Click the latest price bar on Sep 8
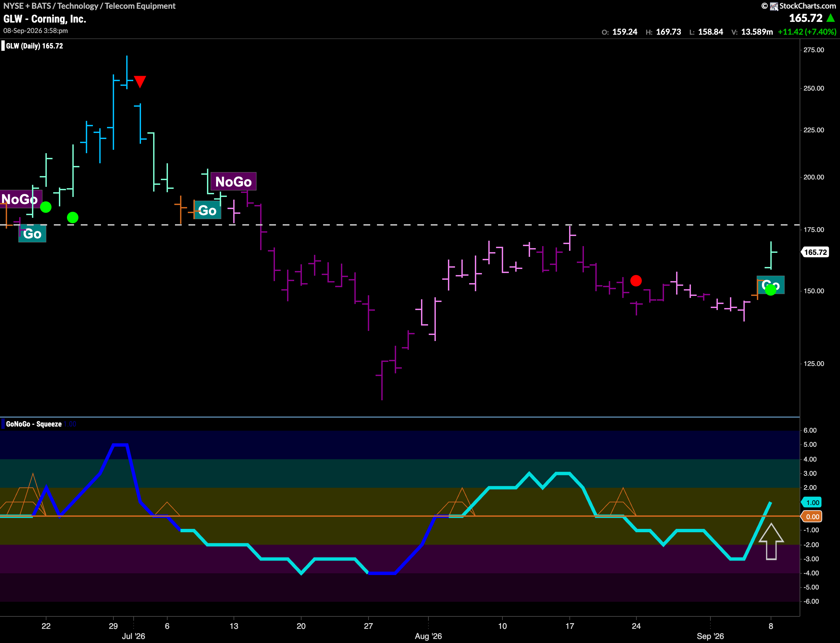Viewport: 840px width, 643px height. click(771, 255)
